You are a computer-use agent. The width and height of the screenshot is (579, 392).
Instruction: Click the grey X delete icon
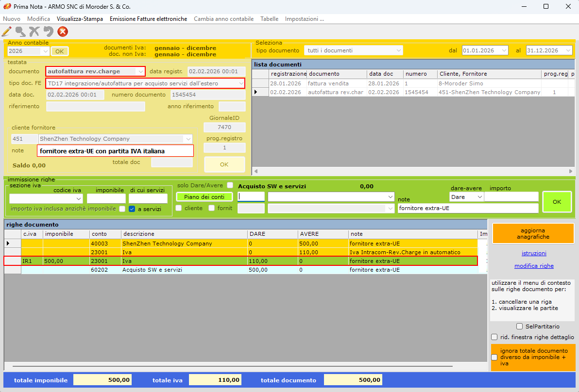coord(34,32)
